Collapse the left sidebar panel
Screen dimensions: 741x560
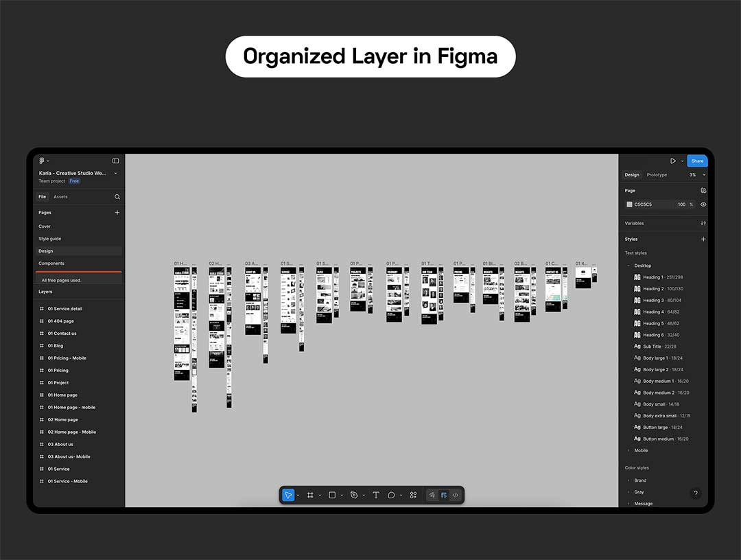115,161
